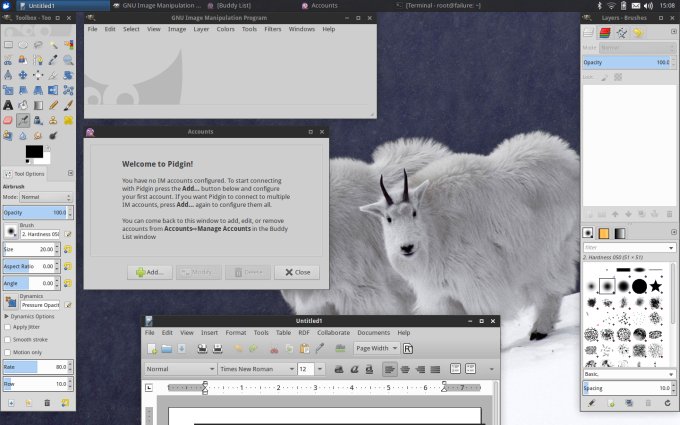Image resolution: width=680 pixels, height=425 pixels.
Task: Create new document in AbiWord toolbar
Action: (x=152, y=349)
